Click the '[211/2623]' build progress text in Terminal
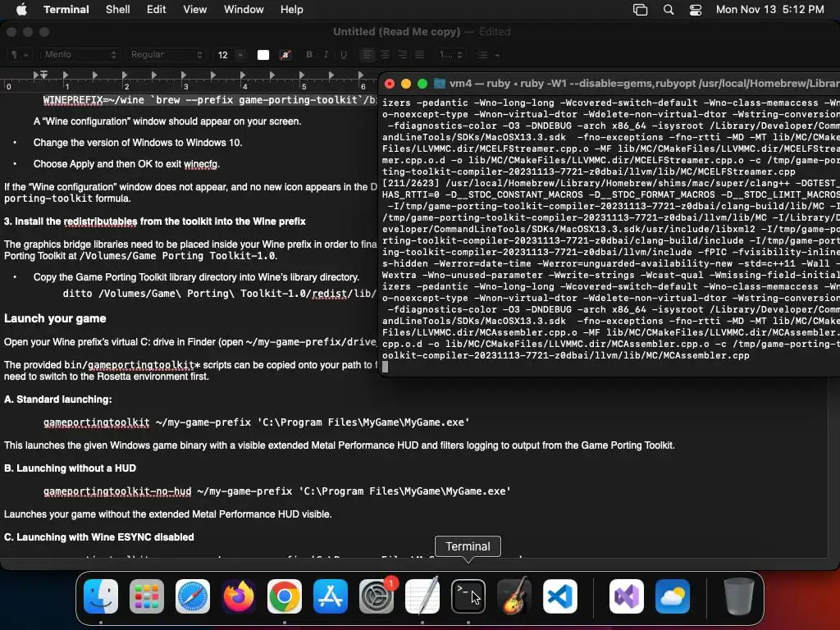The image size is (840, 630). click(410, 183)
